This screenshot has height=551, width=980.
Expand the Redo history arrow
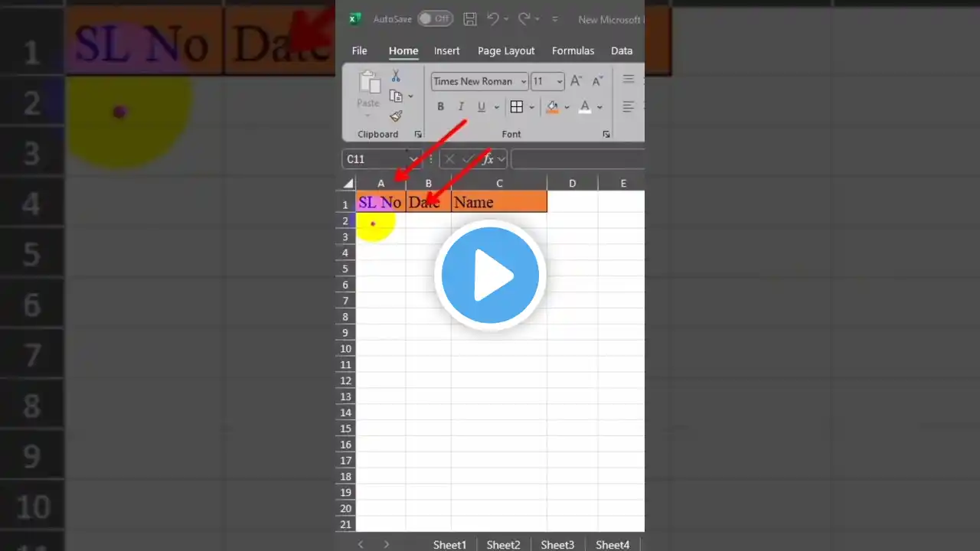[x=537, y=19]
